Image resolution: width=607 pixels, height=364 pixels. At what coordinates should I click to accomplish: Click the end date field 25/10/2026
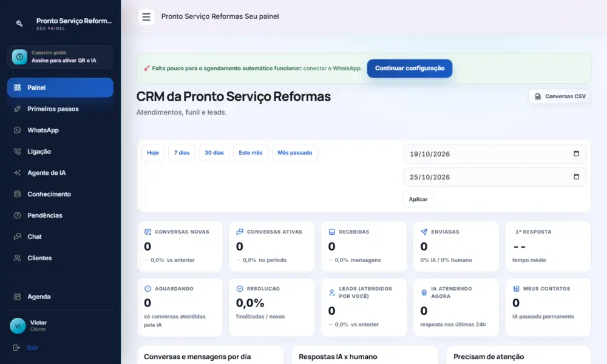pyautogui.click(x=495, y=177)
